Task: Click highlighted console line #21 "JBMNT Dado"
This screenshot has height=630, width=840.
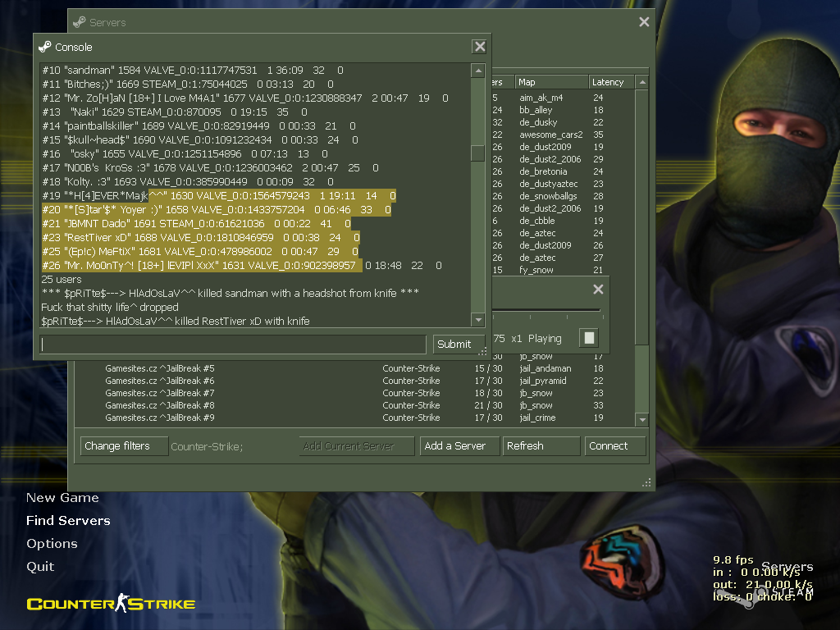Action: [197, 223]
